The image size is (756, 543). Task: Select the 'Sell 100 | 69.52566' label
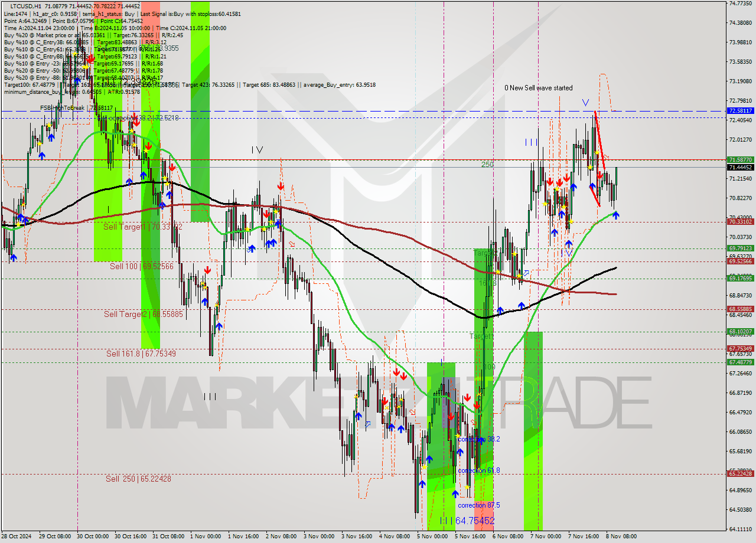coord(142,266)
